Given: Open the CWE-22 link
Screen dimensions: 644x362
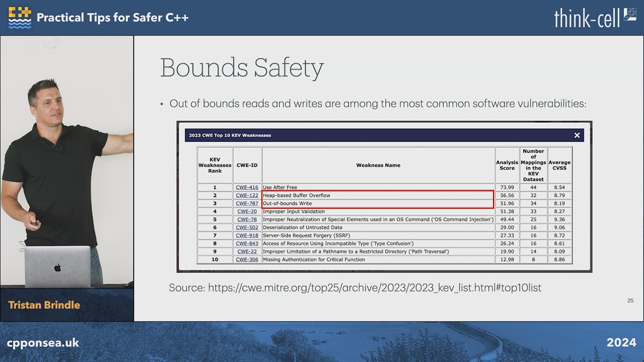Looking at the screenshot, I should (x=247, y=252).
